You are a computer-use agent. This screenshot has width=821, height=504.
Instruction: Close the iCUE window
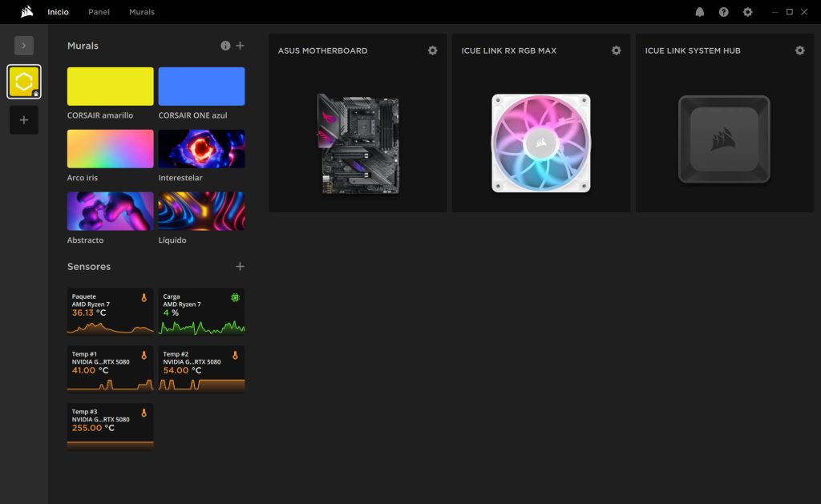(x=804, y=12)
